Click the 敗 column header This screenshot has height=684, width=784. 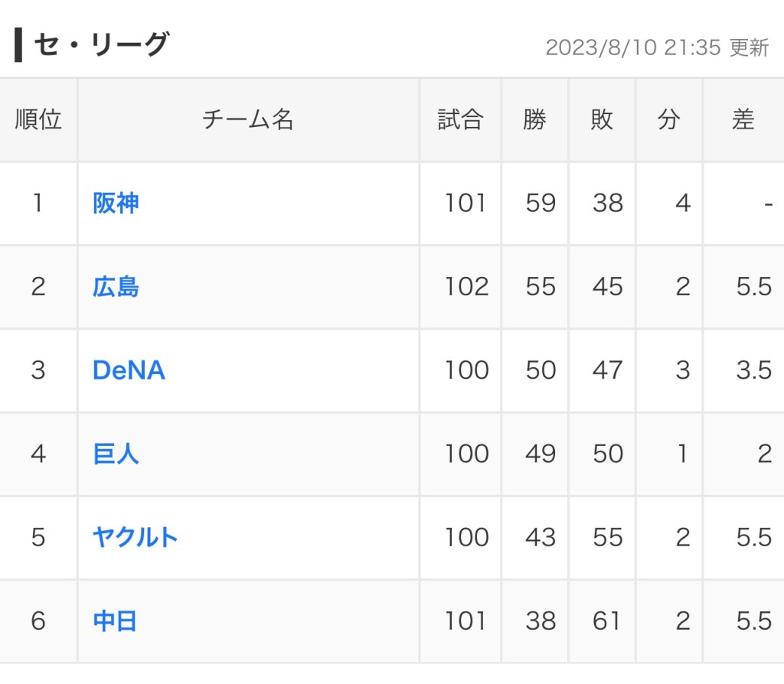pos(602,119)
